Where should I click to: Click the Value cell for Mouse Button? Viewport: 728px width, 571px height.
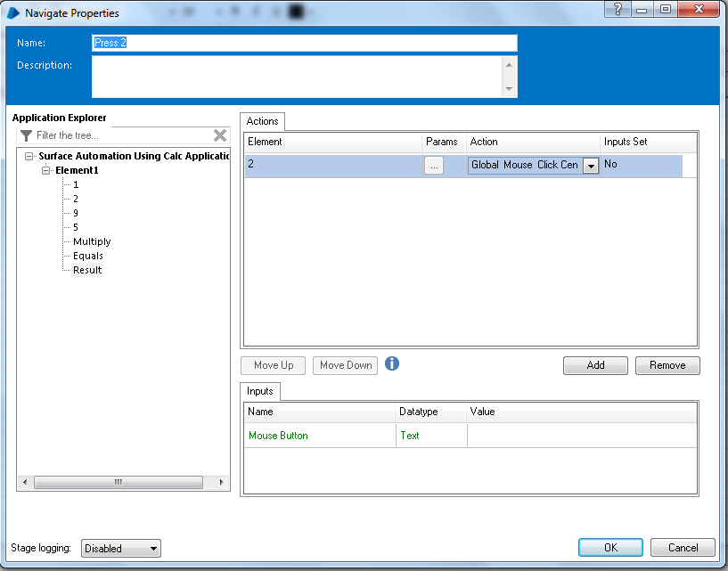point(579,435)
